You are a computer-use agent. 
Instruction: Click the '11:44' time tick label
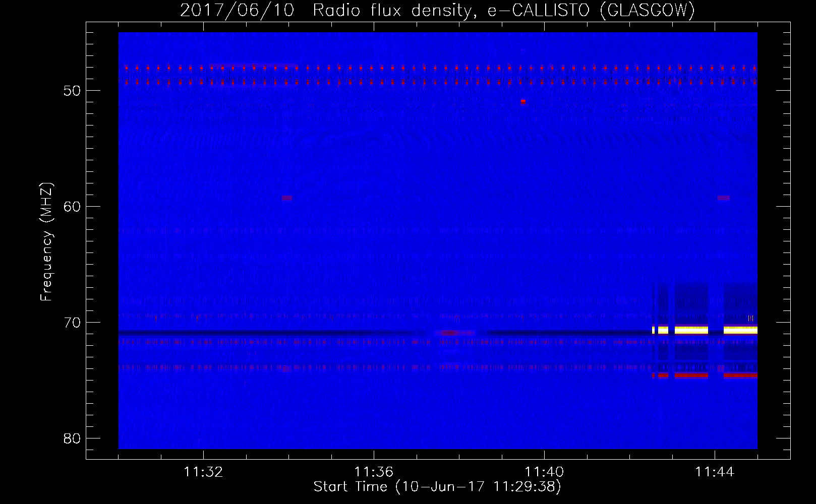[x=715, y=472]
